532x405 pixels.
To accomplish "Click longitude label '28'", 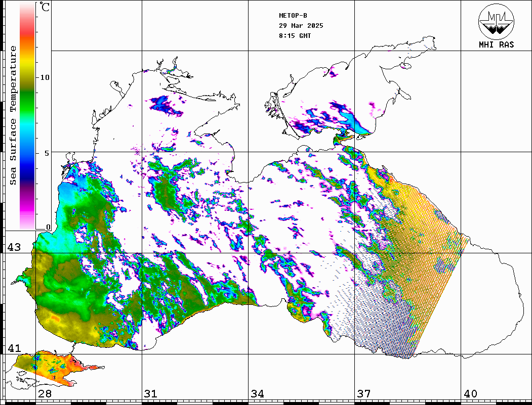I will (45, 393).
